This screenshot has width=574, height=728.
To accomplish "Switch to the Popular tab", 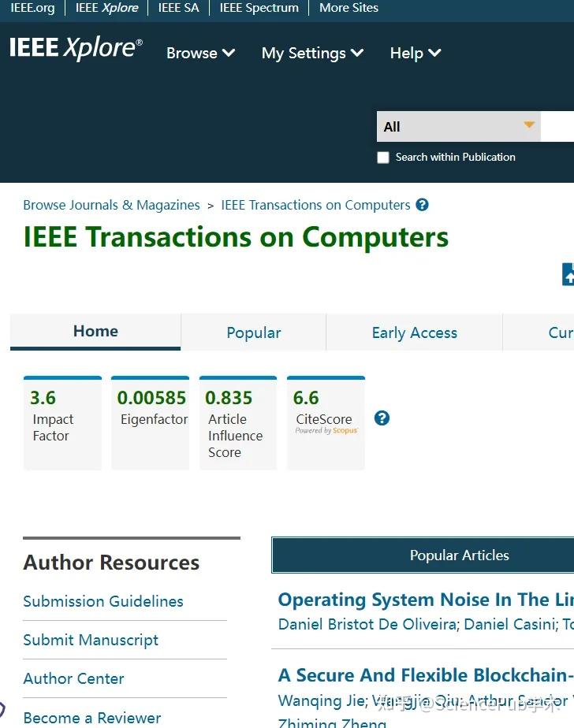I will tap(253, 332).
